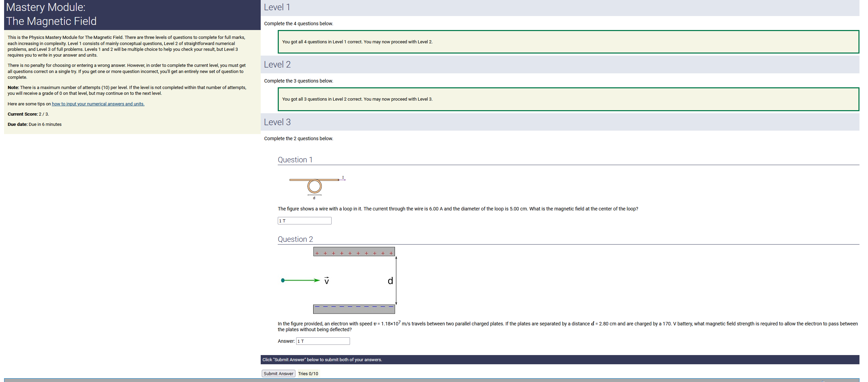
Task: Click the Current Score text
Action: pyautogui.click(x=28, y=114)
